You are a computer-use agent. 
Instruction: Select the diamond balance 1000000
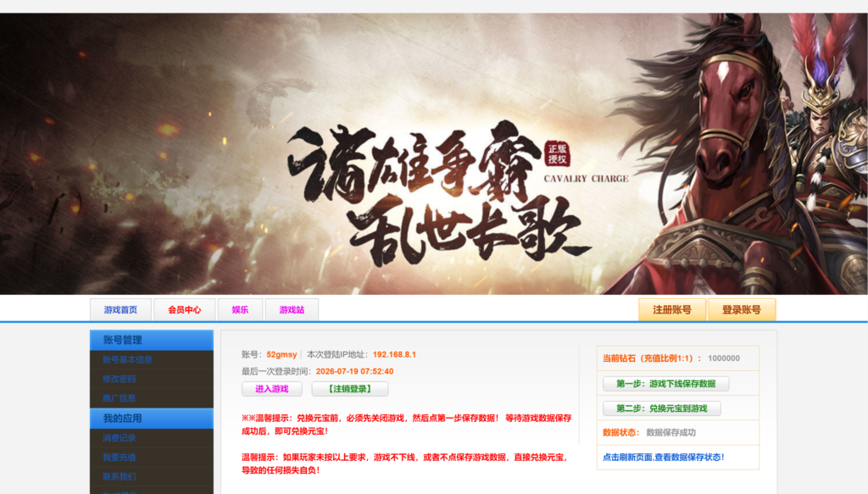(x=724, y=358)
